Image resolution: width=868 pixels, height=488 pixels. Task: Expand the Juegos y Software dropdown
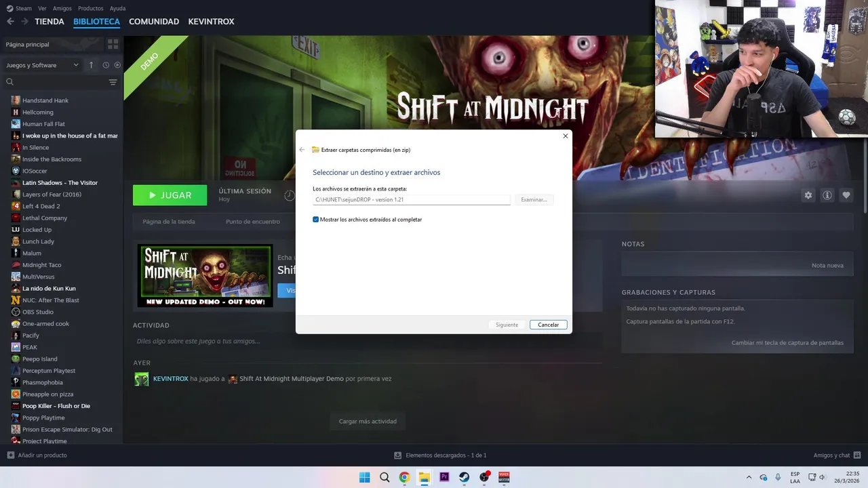click(x=43, y=65)
